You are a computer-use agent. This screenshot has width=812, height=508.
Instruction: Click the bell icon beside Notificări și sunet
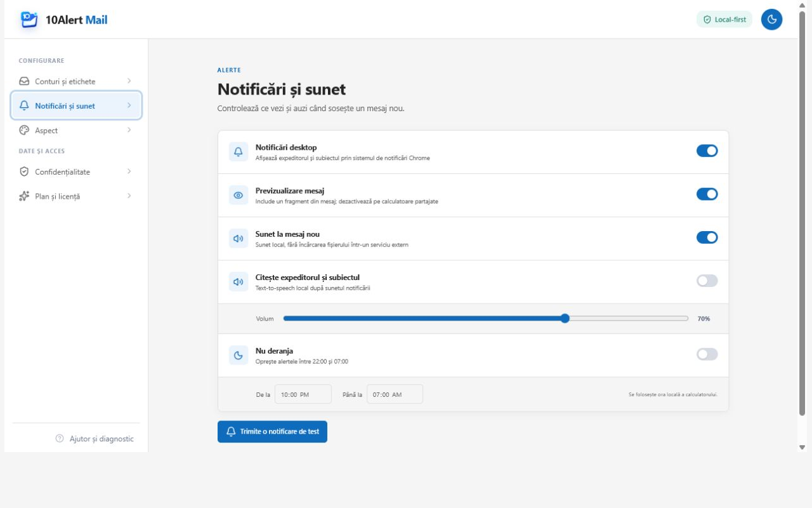coord(24,105)
